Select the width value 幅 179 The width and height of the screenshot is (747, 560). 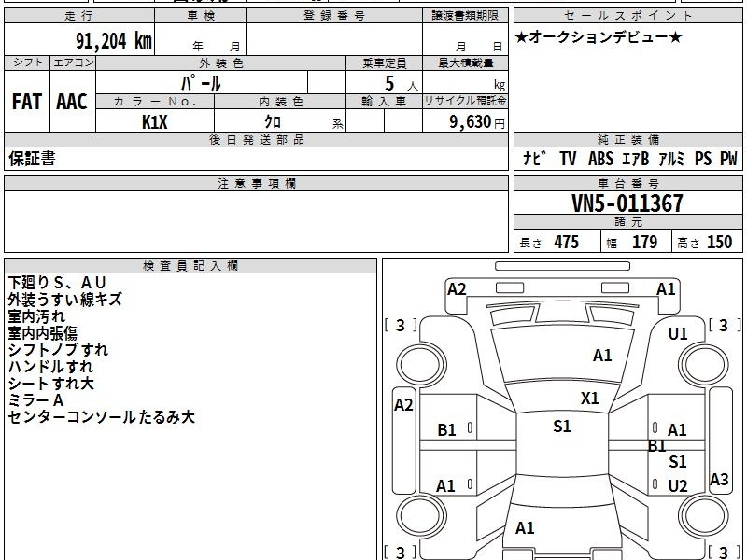[x=632, y=242]
